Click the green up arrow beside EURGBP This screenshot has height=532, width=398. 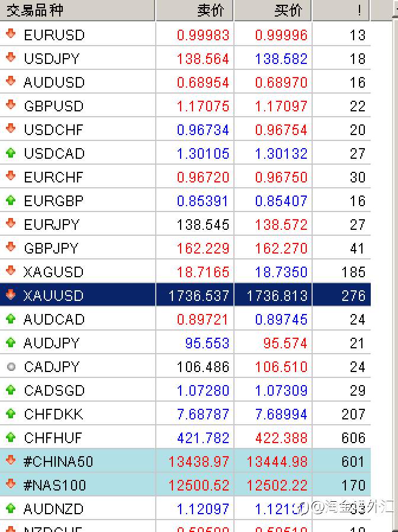(11, 200)
